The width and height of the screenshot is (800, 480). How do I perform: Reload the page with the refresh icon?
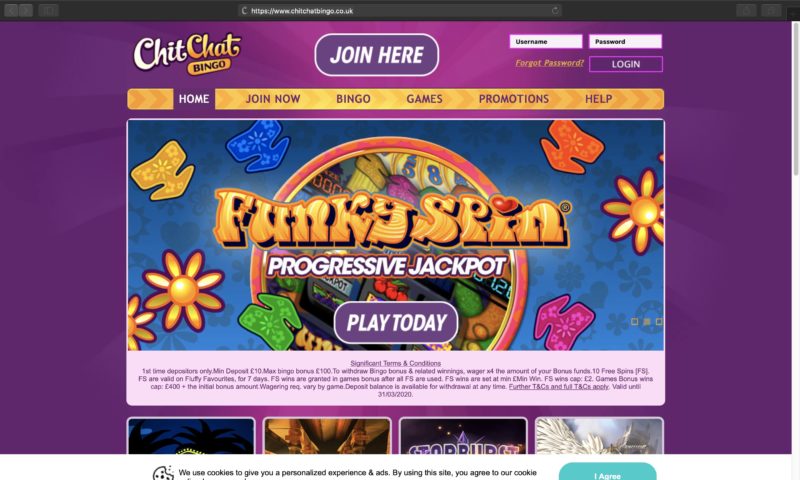(555, 10)
